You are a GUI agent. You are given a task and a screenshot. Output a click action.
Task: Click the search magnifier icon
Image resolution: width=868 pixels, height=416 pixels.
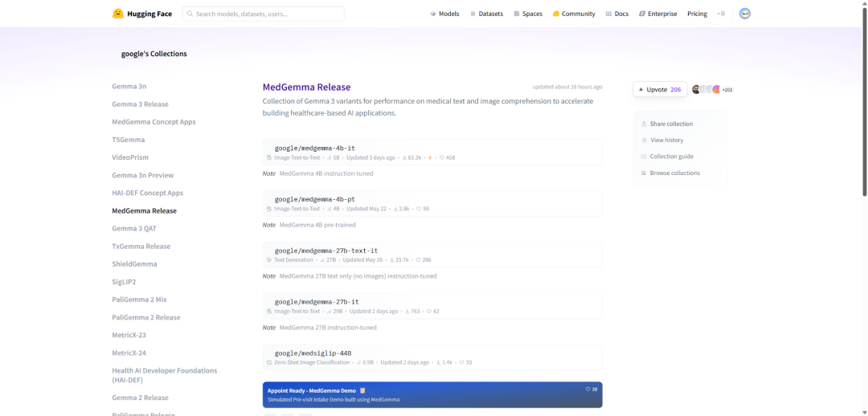pyautogui.click(x=190, y=14)
